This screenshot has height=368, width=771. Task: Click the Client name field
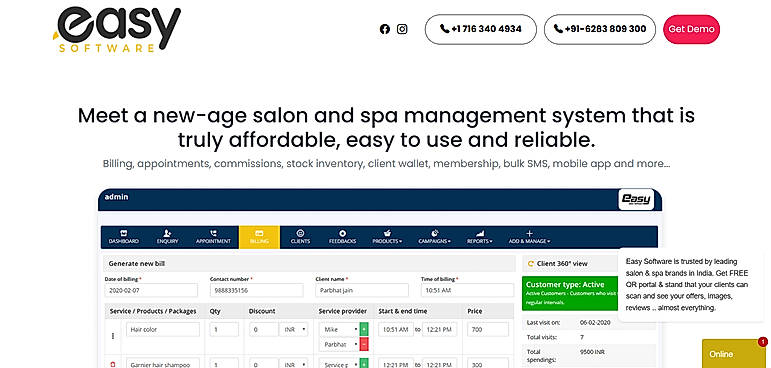(x=362, y=290)
